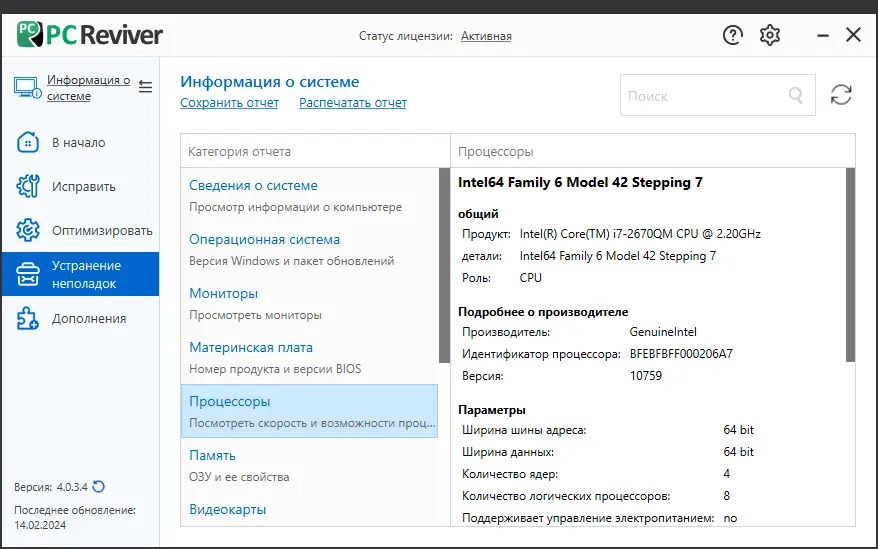Click the search magnifier icon

796,96
